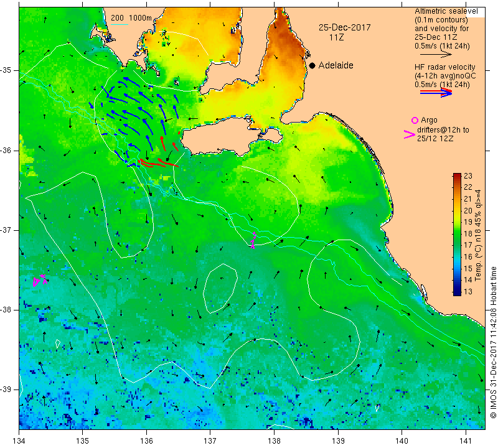This screenshot has height=448, width=498.
Task: Click the colorbar tick label 17
Action: pyautogui.click(x=468, y=245)
